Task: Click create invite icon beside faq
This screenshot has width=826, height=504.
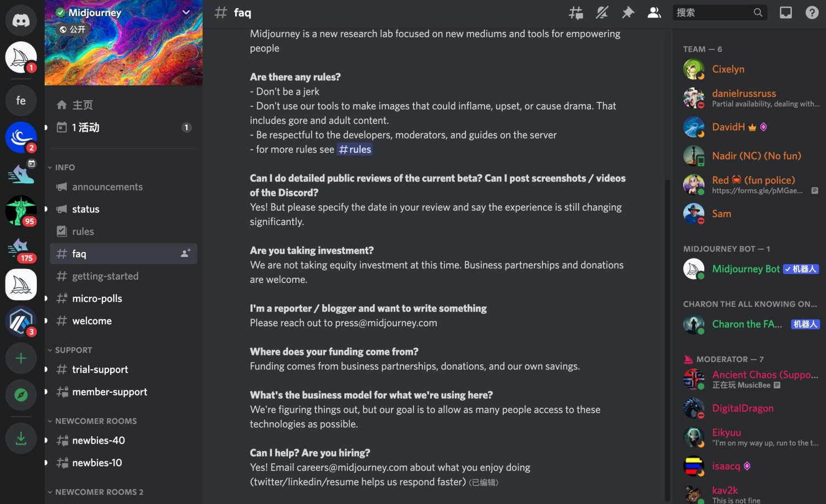Action: tap(186, 253)
